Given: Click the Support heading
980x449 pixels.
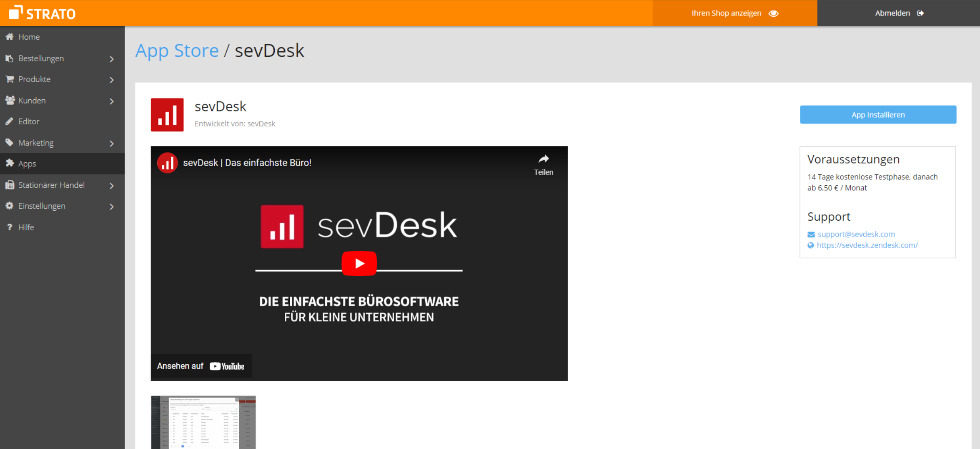Looking at the screenshot, I should 829,217.
